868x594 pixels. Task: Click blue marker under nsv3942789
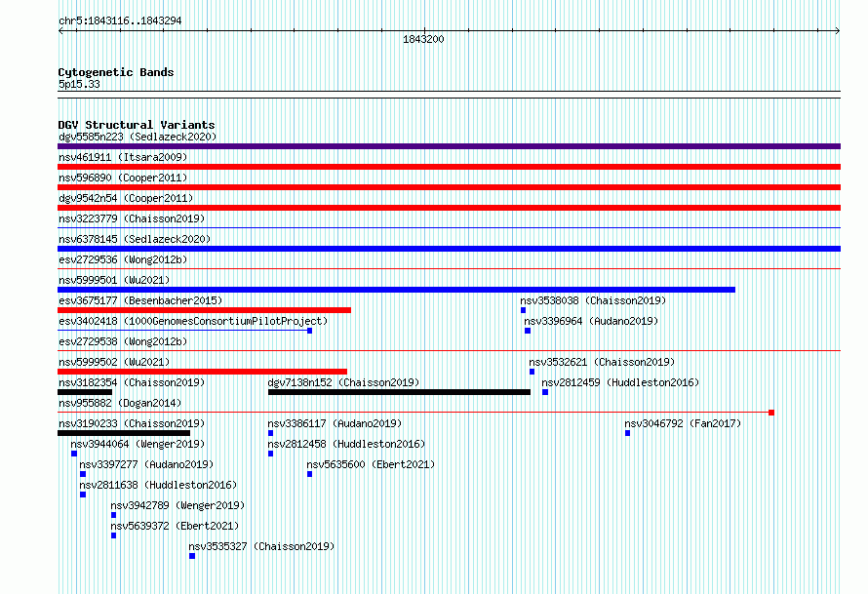tap(113, 515)
